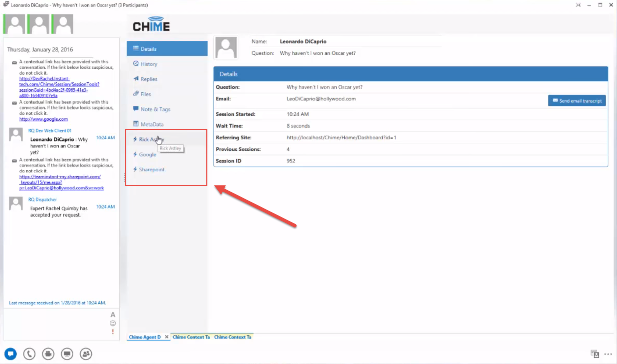Click the Lync app icon in title bar

click(x=6, y=4)
